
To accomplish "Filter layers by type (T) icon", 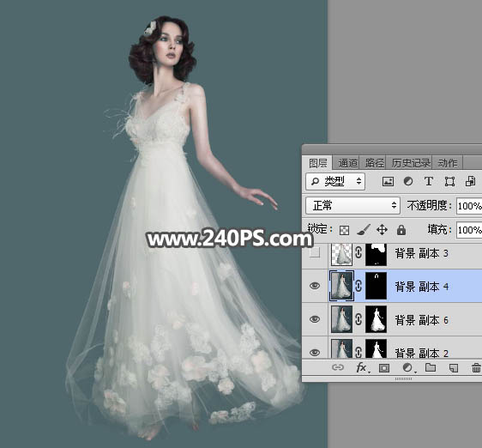I will coord(429,182).
